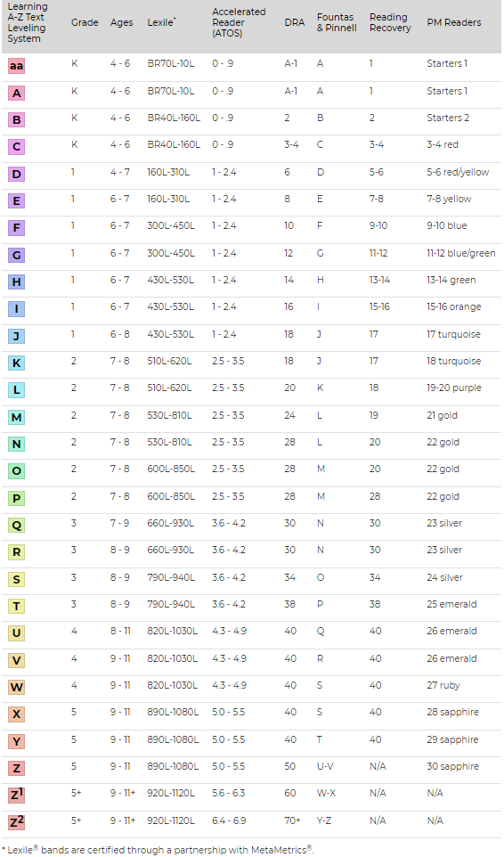The width and height of the screenshot is (504, 857).
Task: Select the level D purple badge
Action: point(16,175)
